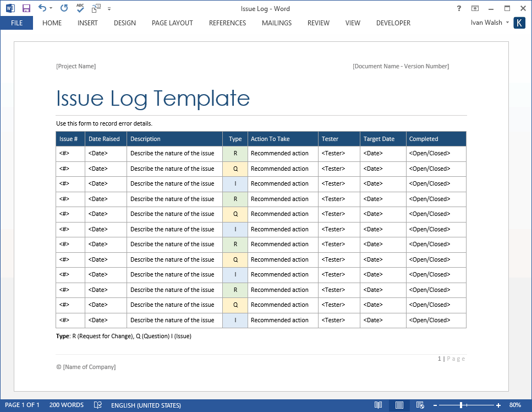
Task: Click the <#> cell in the first row
Action: click(70, 154)
